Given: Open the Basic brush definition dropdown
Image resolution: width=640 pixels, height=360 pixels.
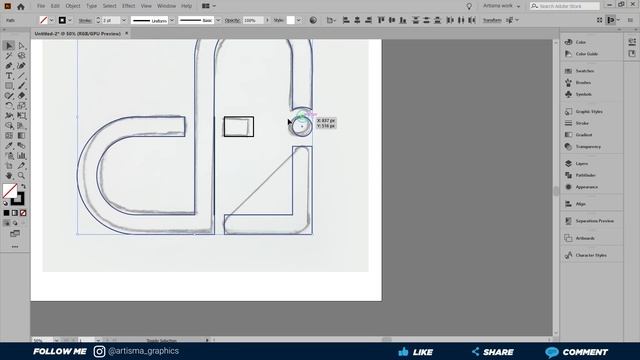Looking at the screenshot, I should coord(218,20).
